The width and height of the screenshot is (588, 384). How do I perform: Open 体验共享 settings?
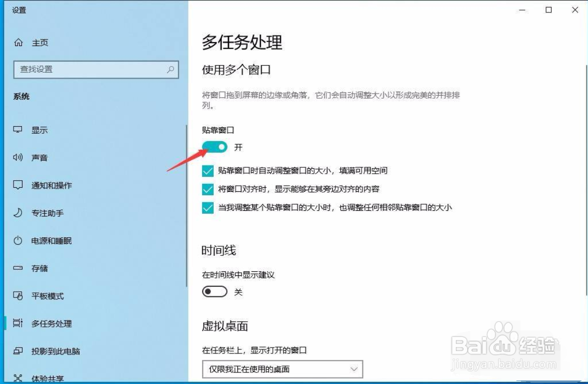pos(48,379)
